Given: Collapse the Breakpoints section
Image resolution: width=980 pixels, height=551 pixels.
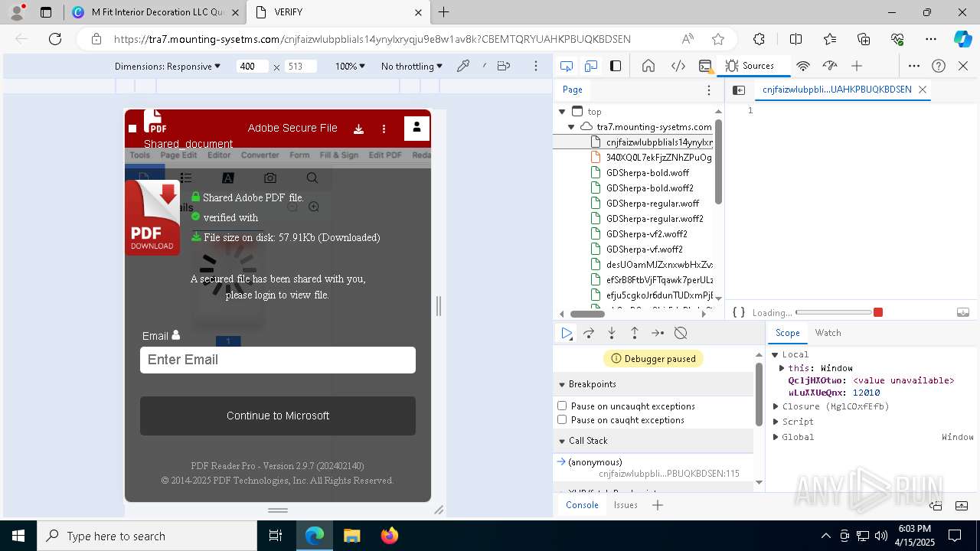Looking at the screenshot, I should 560,384.
